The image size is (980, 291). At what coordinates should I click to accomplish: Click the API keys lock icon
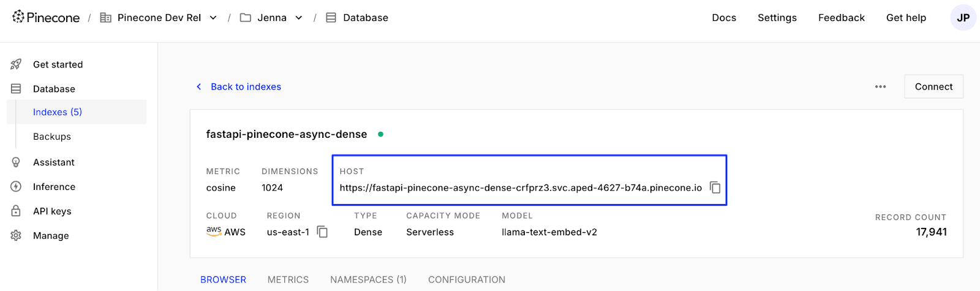tap(16, 211)
